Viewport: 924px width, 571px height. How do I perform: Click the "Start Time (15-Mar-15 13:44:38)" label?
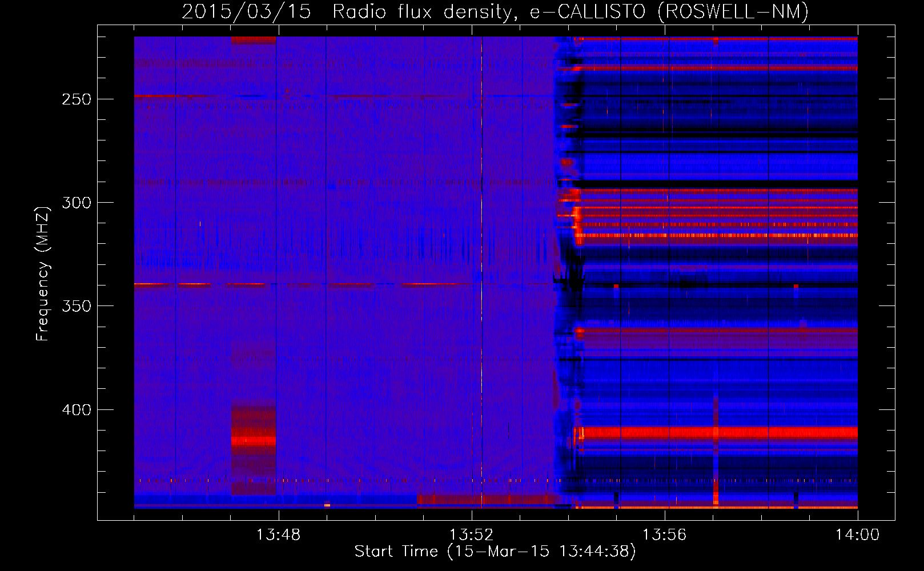coord(495,552)
